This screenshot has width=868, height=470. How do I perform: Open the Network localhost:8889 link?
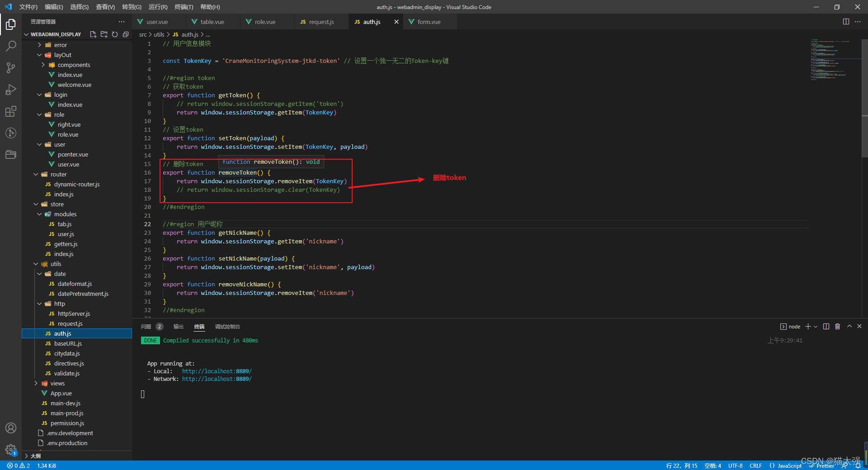coord(217,379)
